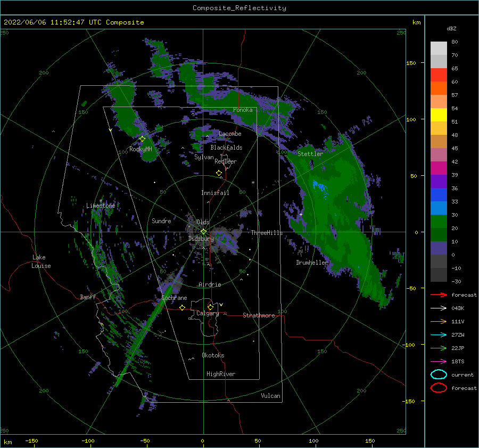The width and height of the screenshot is (479, 448).
Task: Click the red 'forecast' ellipse legend icon
Action: coord(439,388)
